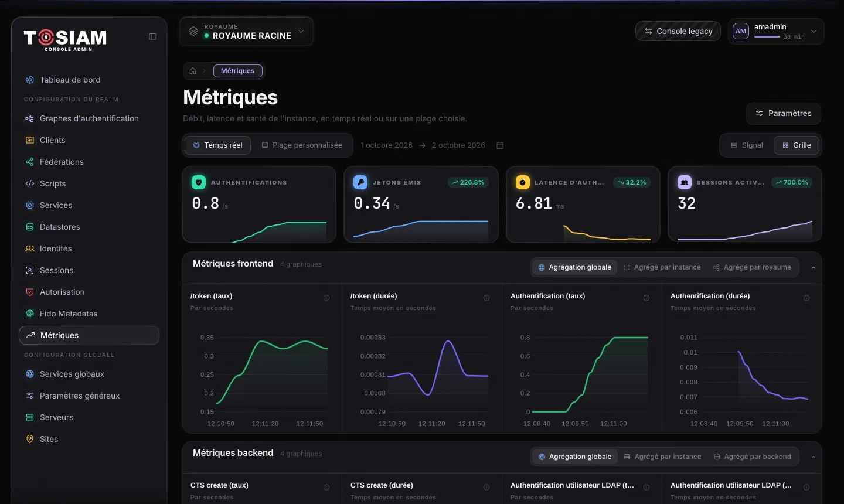This screenshot has height=504, width=844.
Task: Open the Console legacy
Action: pos(678,31)
